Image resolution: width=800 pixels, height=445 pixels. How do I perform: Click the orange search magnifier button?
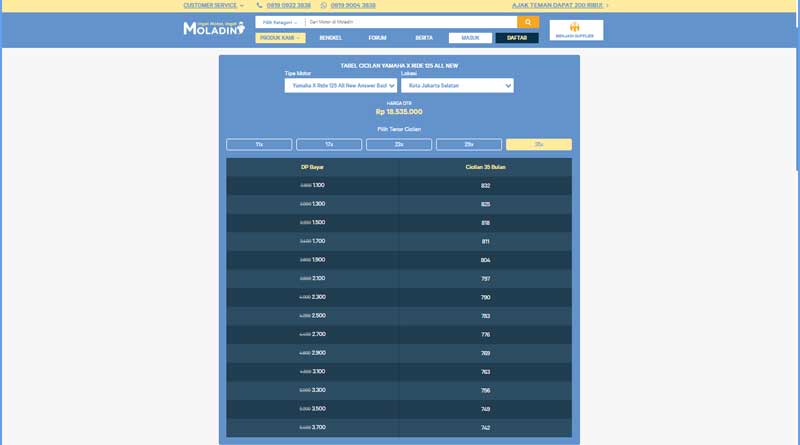point(527,22)
